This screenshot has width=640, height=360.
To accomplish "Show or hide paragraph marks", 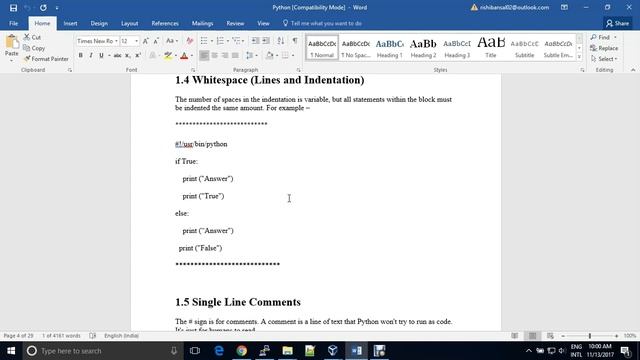I will 295,40.
